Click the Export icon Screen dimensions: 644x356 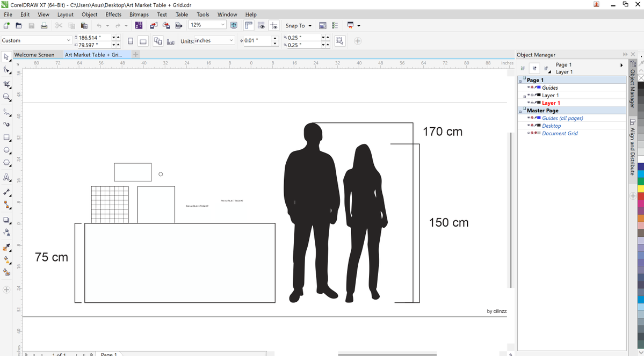click(167, 25)
